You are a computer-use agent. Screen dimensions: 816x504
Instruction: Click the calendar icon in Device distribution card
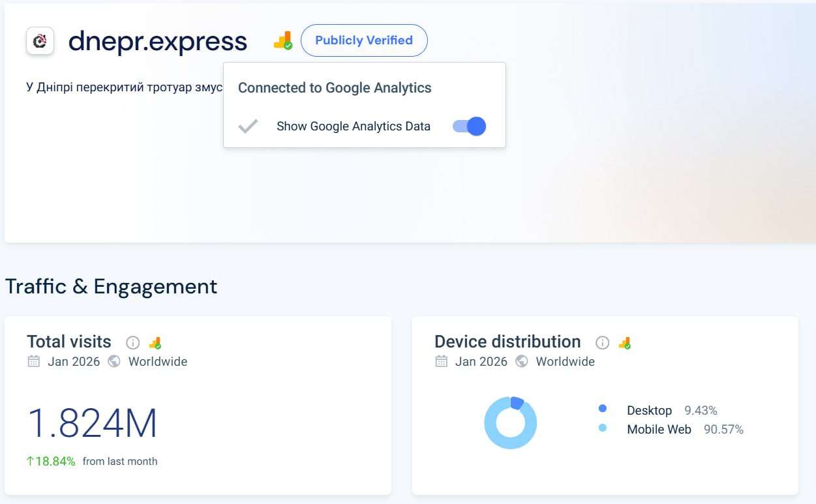tap(442, 361)
